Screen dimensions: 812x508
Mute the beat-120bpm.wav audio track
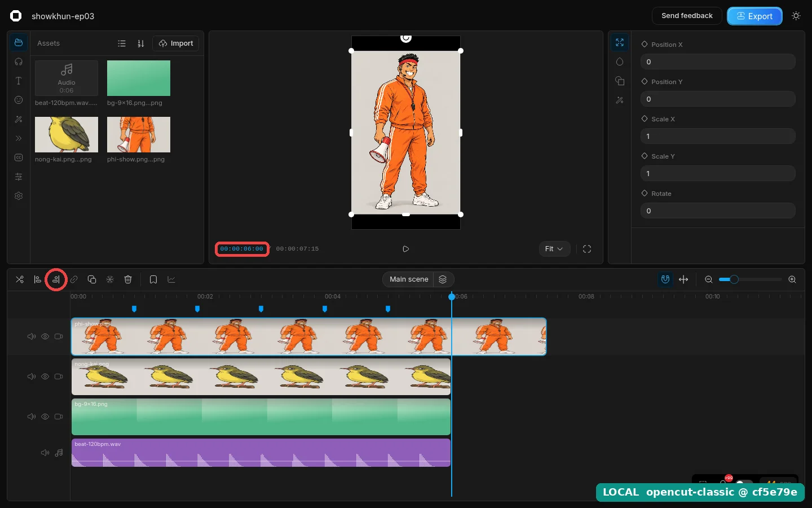[45, 453]
